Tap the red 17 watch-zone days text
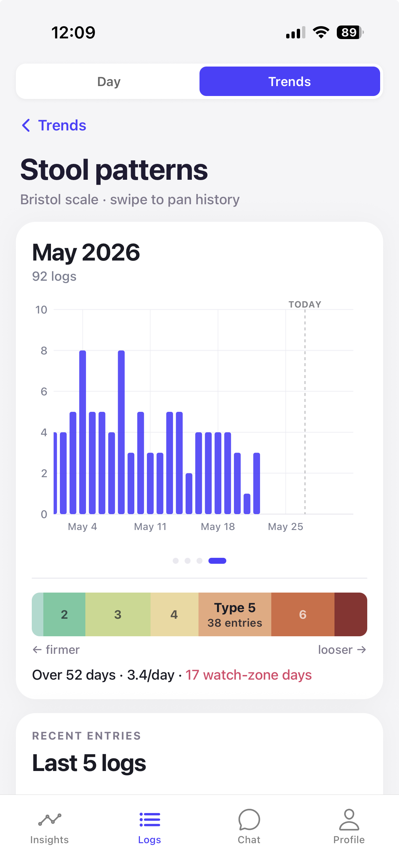 tap(248, 675)
